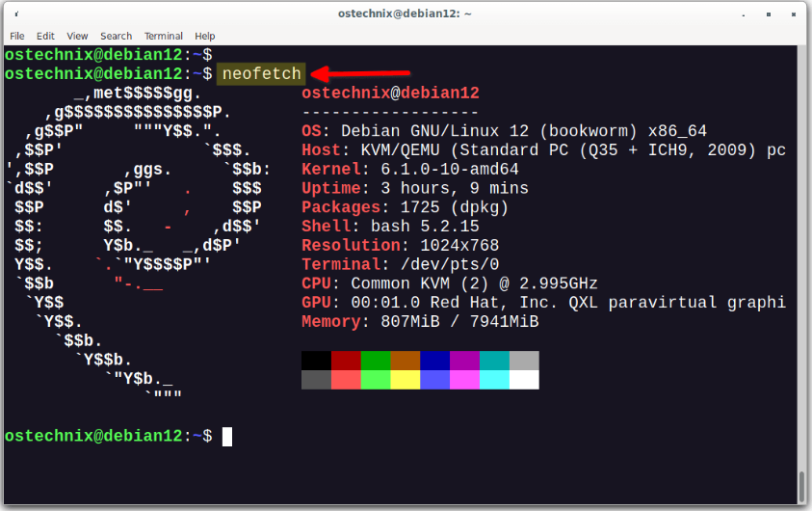The image size is (812, 511).
Task: Click the bright green color block
Action: coord(376,379)
